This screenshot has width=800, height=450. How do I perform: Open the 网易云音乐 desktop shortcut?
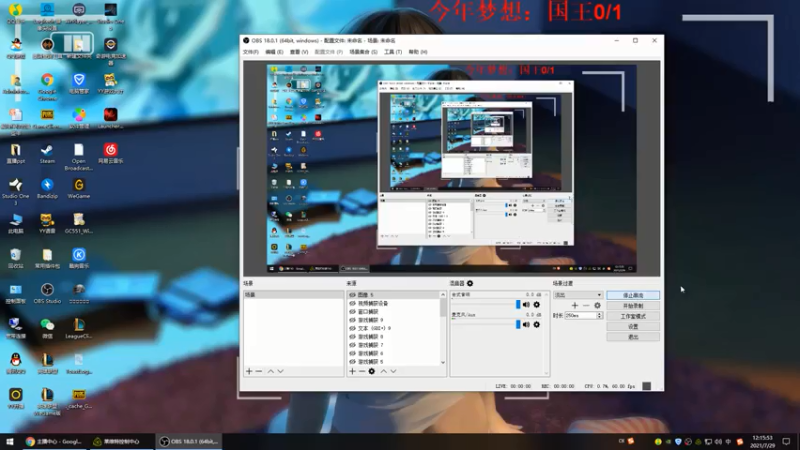(110, 154)
